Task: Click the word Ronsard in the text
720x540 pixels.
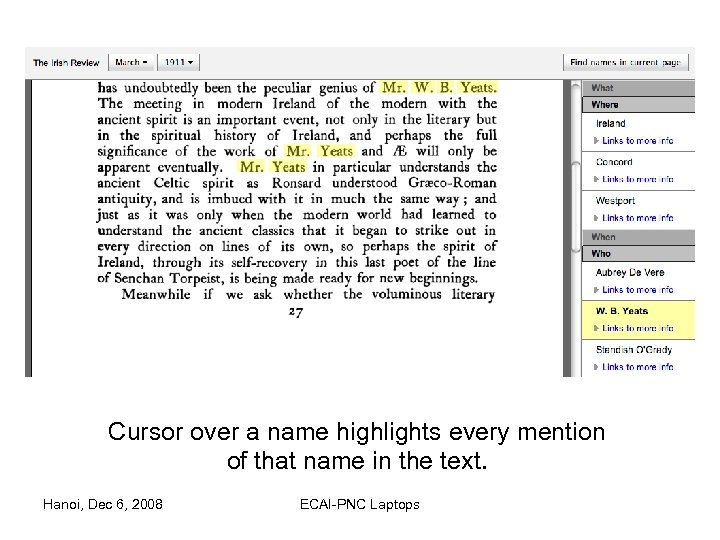Action: [x=296, y=183]
